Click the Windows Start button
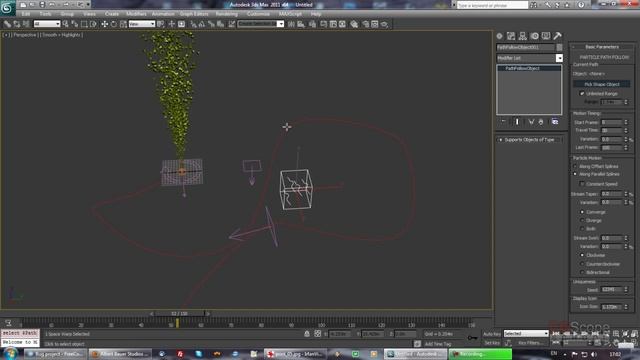This screenshot has width=640, height=360. click(10, 353)
